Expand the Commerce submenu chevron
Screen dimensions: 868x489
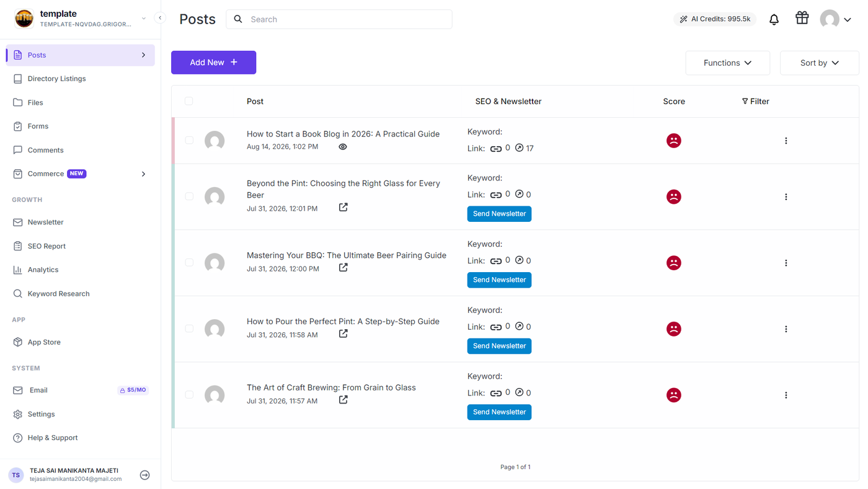(143, 174)
